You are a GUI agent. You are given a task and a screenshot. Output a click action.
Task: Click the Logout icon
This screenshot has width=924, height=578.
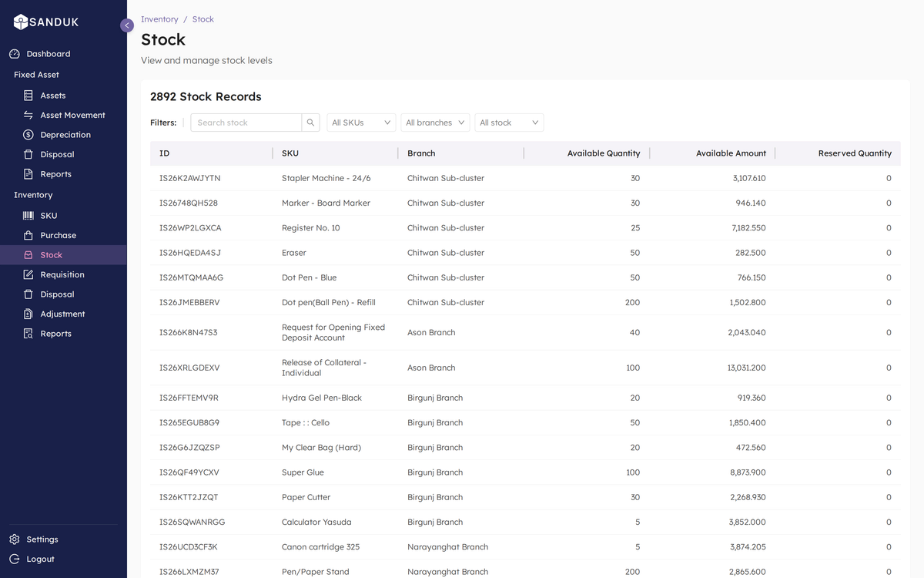tap(15, 559)
